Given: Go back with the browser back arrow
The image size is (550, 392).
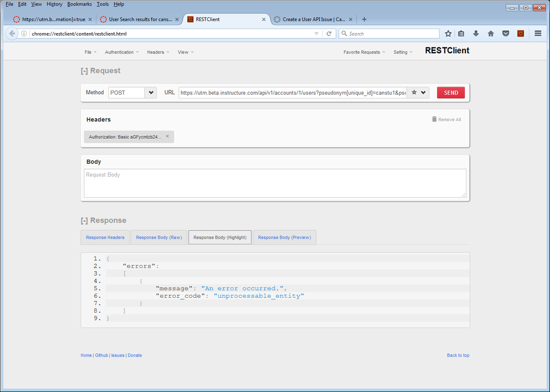Looking at the screenshot, I should [x=12, y=34].
